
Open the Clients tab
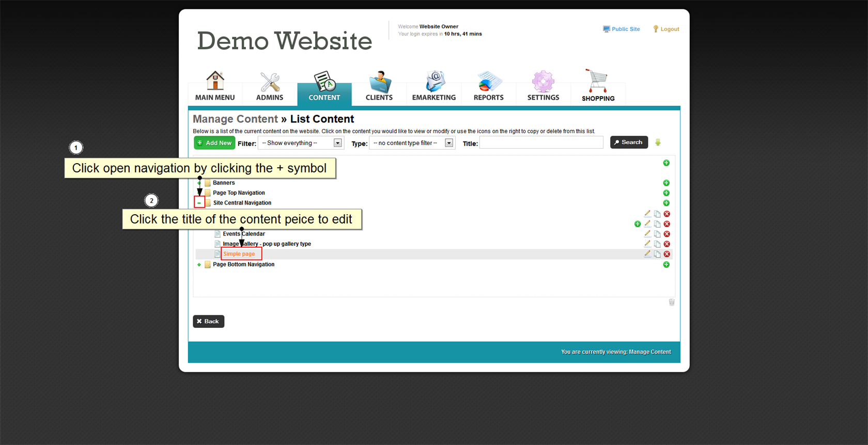click(x=379, y=87)
